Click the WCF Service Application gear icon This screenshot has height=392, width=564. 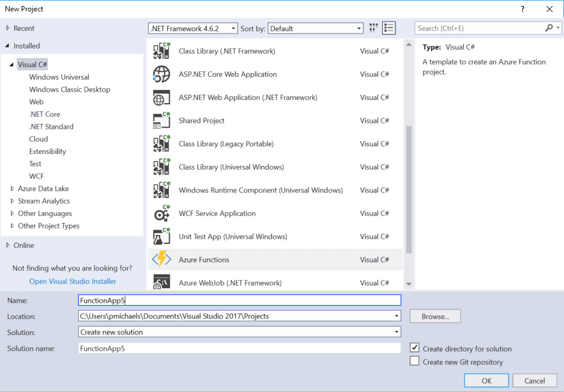coord(161,213)
